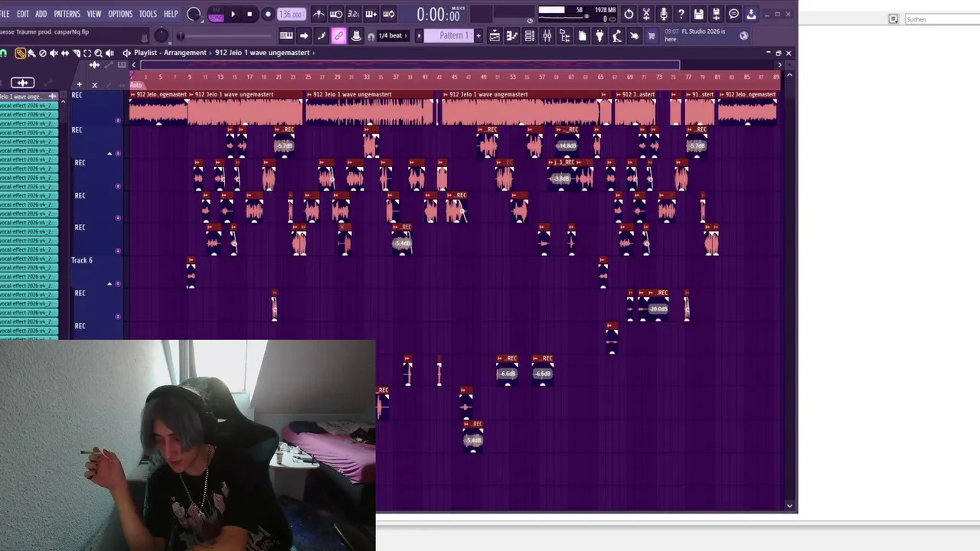The height and width of the screenshot is (551, 980).
Task: Select the Draw pencil tool in Playlist
Action: coord(21,53)
